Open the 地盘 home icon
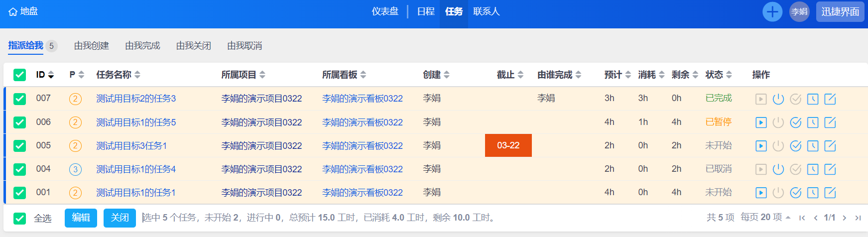The height and width of the screenshot is (237, 868). click(x=13, y=11)
